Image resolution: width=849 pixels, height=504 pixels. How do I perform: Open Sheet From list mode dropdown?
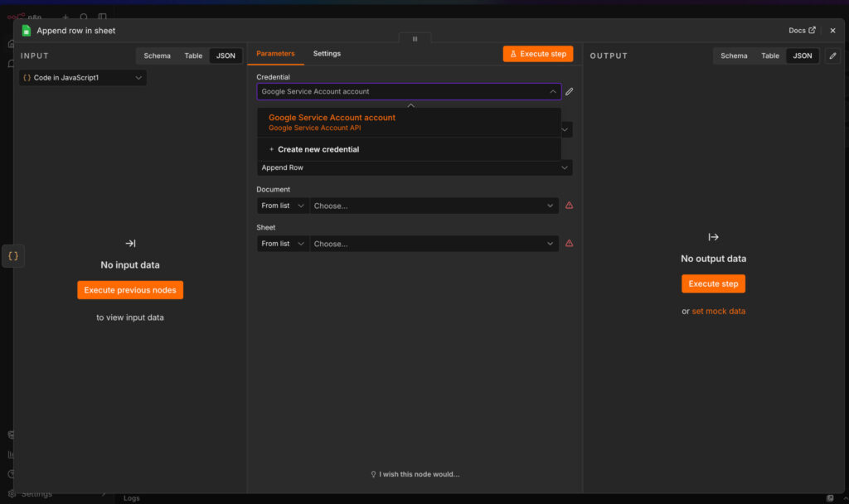coord(283,244)
